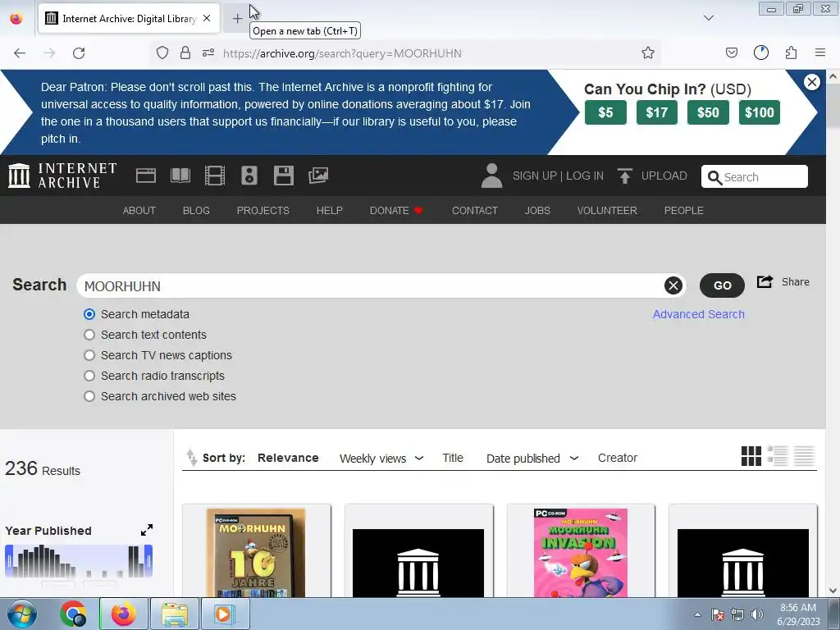The image size is (840, 630).
Task: Open the Firefox extensions icon
Action: [x=792, y=53]
